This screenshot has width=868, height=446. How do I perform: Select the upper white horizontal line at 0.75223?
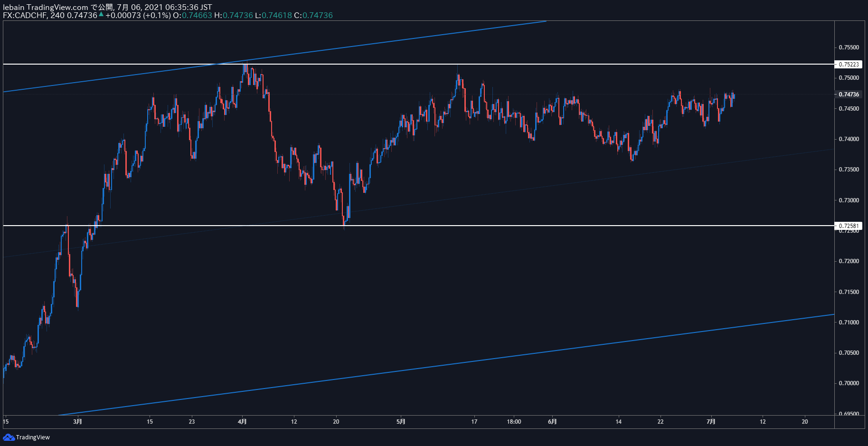(x=418, y=64)
